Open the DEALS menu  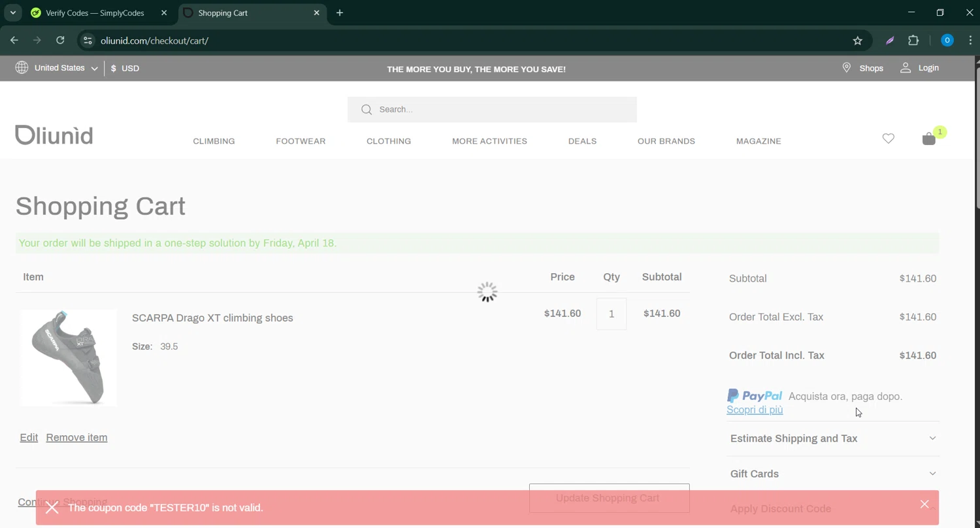coord(582,141)
